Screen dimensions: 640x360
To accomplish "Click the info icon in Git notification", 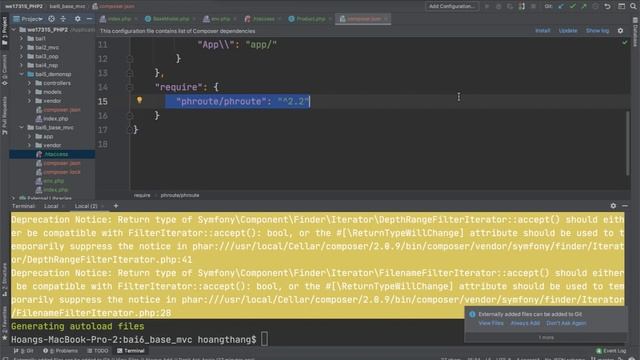I will pos(472,314).
